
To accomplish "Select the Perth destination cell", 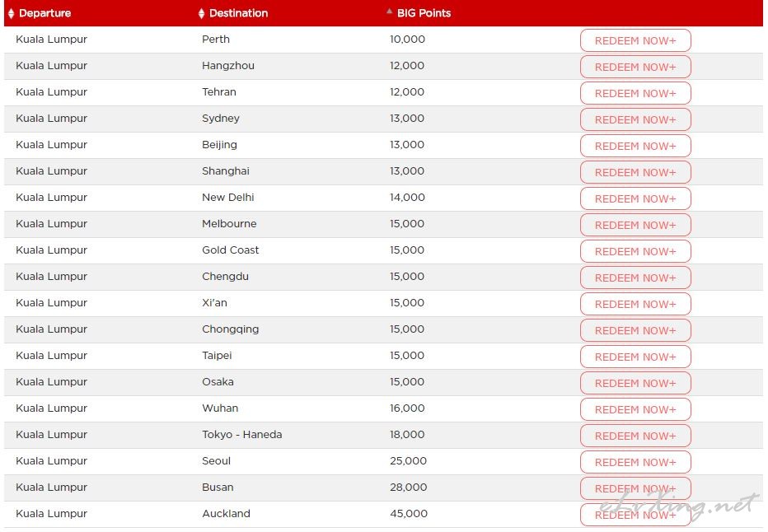I will pos(216,40).
